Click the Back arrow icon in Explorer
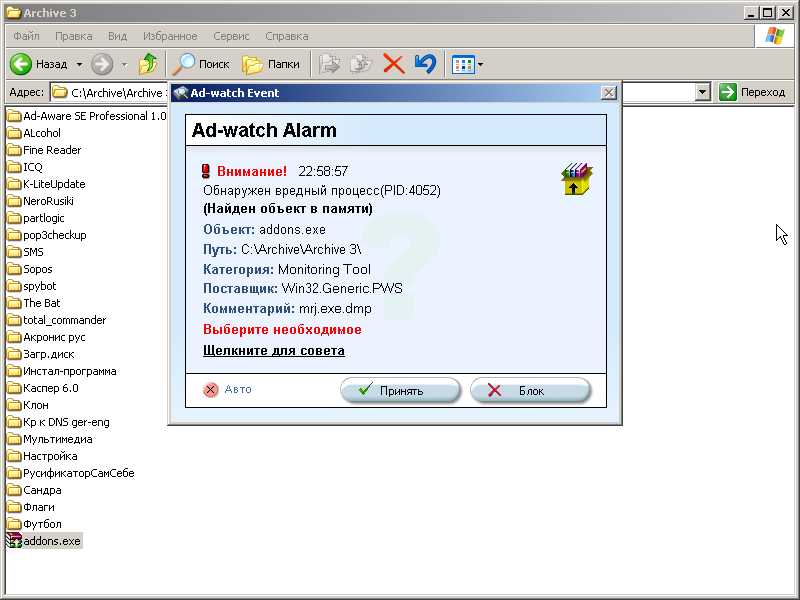 tap(21, 64)
